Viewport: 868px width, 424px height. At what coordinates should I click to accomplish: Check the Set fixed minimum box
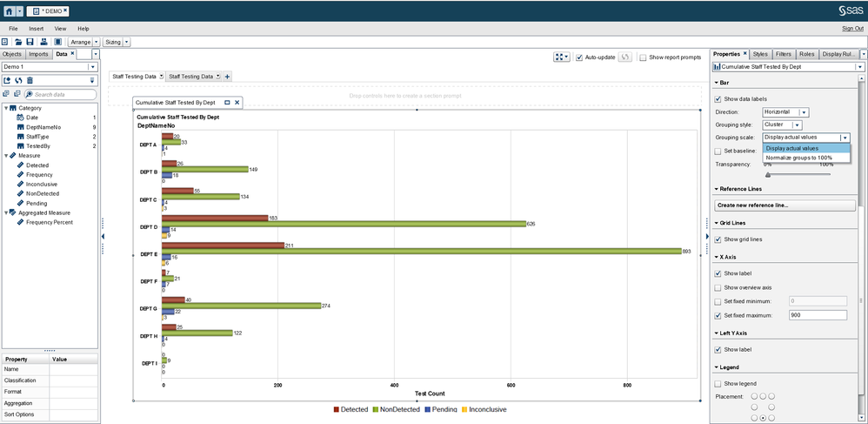click(x=718, y=301)
